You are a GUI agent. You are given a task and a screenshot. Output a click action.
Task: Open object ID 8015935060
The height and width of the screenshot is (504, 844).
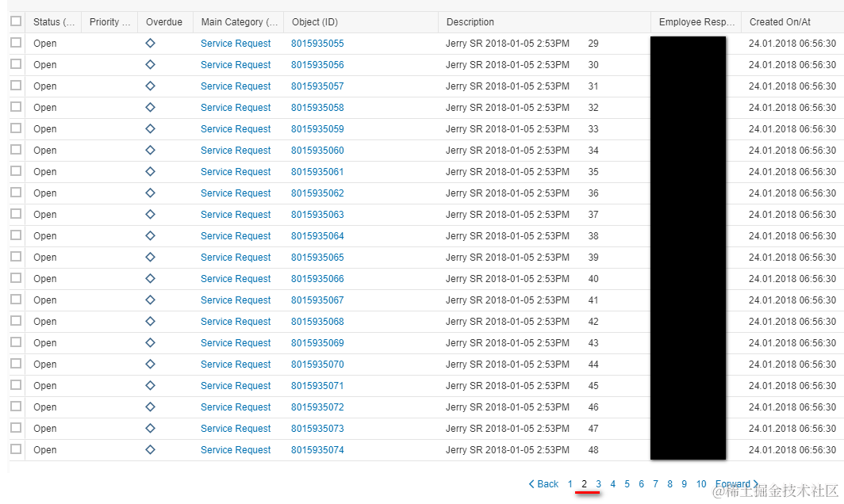[317, 151]
